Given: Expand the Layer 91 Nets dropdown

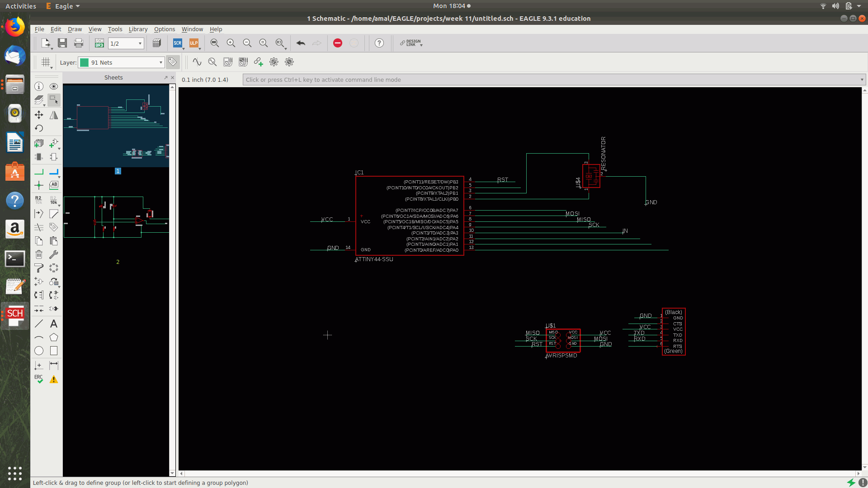Looking at the screenshot, I should (160, 62).
